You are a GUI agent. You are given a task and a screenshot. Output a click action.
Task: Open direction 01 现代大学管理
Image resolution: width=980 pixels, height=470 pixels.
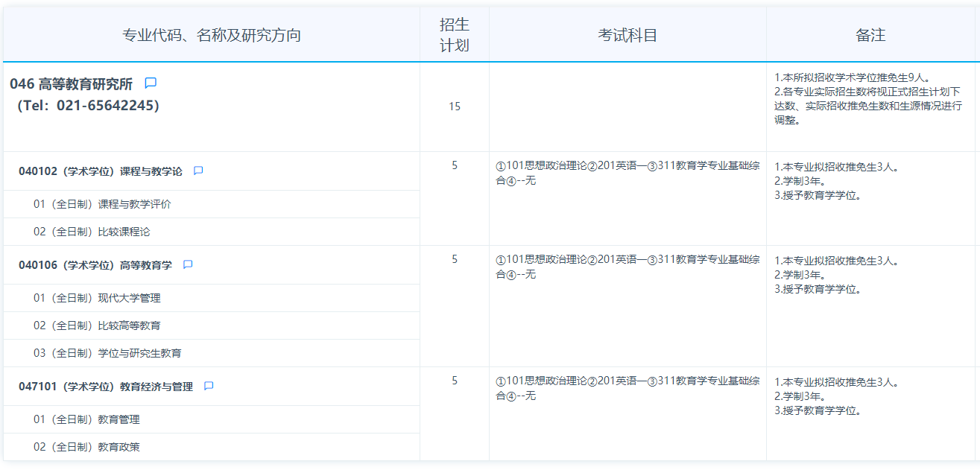pyautogui.click(x=97, y=298)
